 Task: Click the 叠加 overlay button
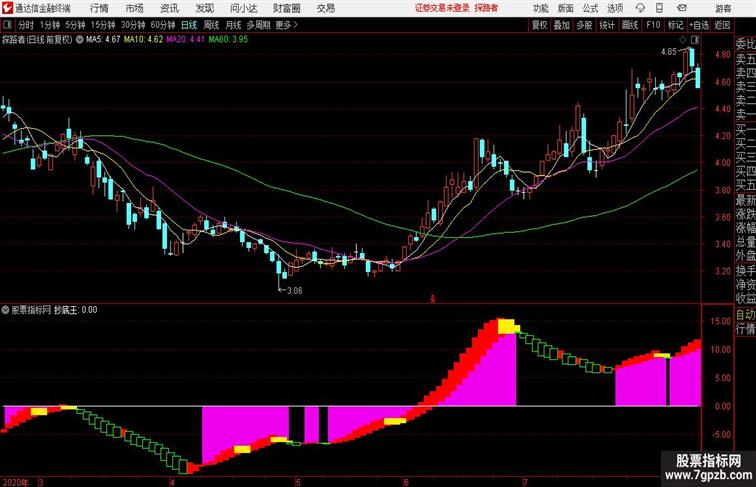click(x=562, y=25)
